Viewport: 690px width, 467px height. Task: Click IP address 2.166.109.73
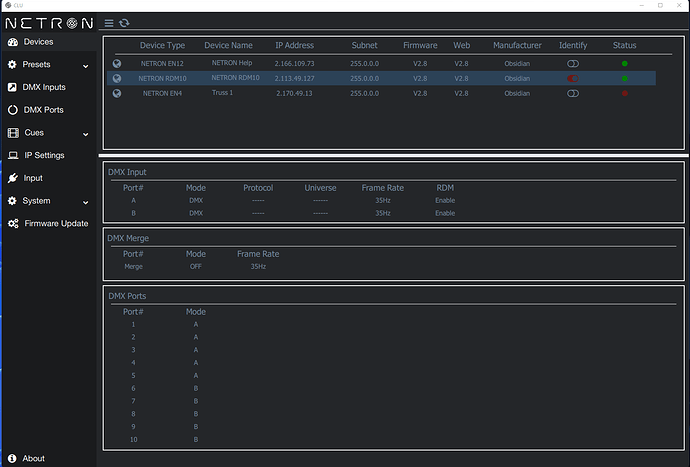pyautogui.click(x=294, y=63)
